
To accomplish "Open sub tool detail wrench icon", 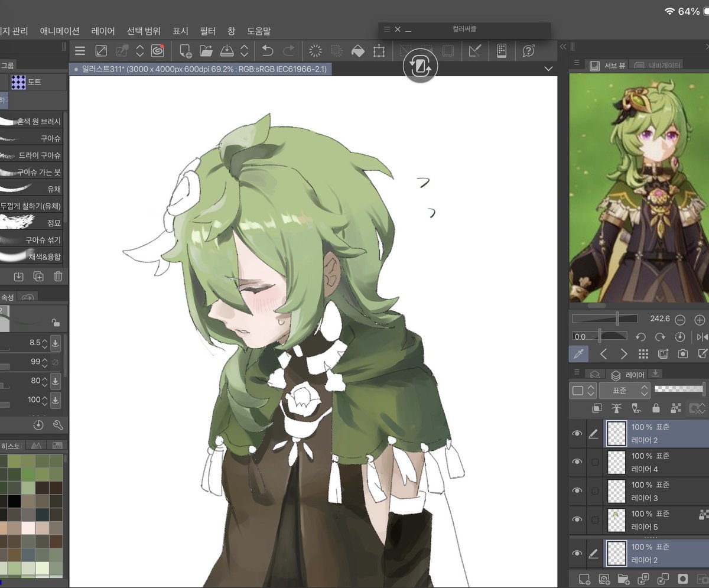I will point(57,425).
